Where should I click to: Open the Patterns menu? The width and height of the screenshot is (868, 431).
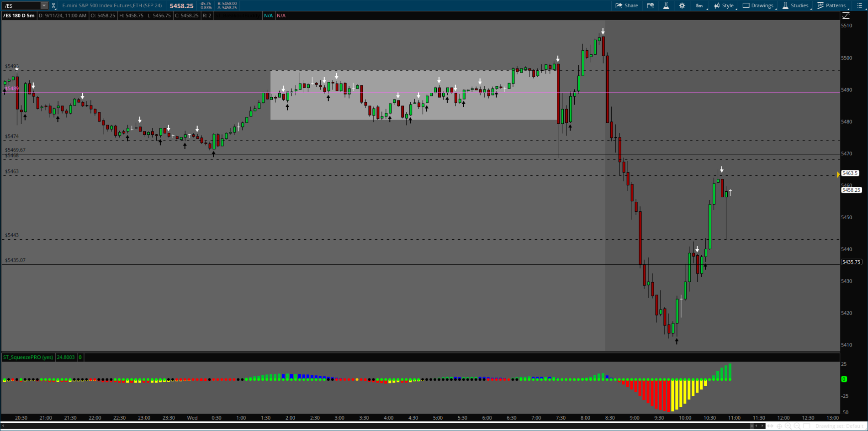(832, 5)
